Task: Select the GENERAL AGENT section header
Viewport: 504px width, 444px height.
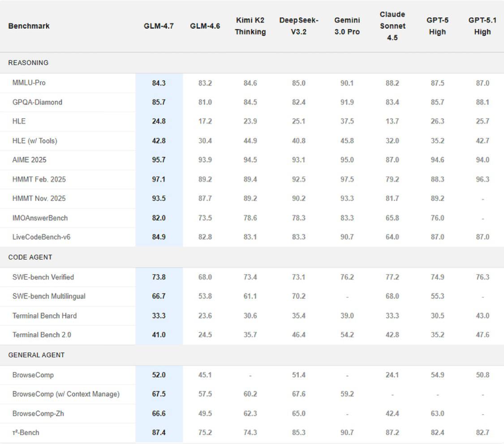Action: [x=36, y=355]
